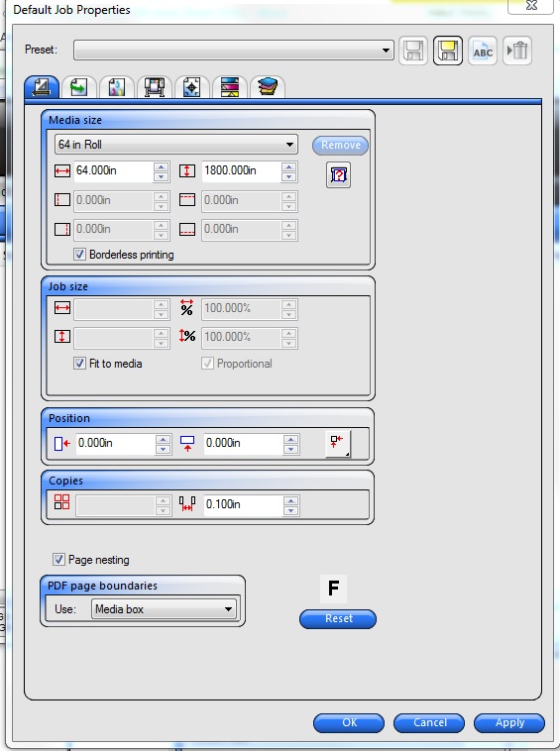Image resolution: width=560 pixels, height=751 pixels.
Task: Click the position alignment arrow button
Action: click(338, 444)
